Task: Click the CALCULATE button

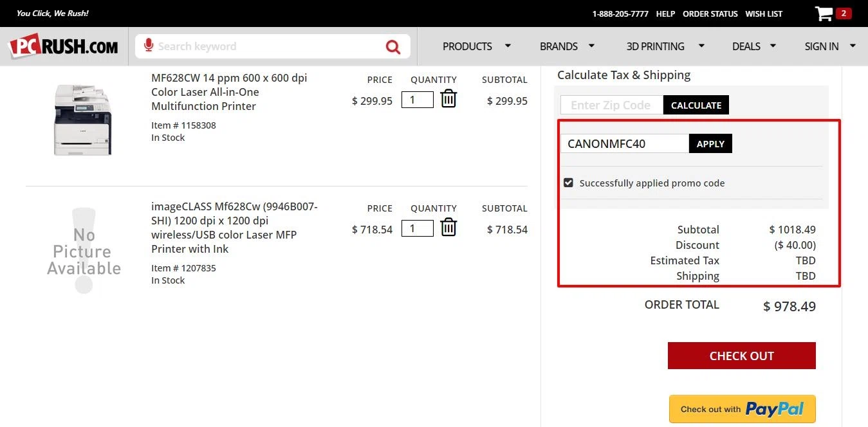Action: click(696, 105)
